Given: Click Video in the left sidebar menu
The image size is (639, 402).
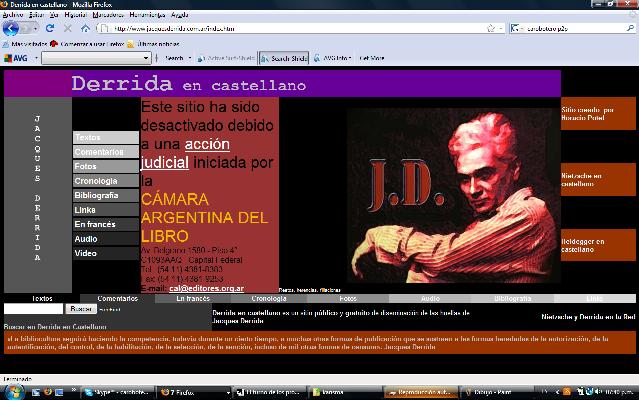Looking at the screenshot, I should coord(106,253).
